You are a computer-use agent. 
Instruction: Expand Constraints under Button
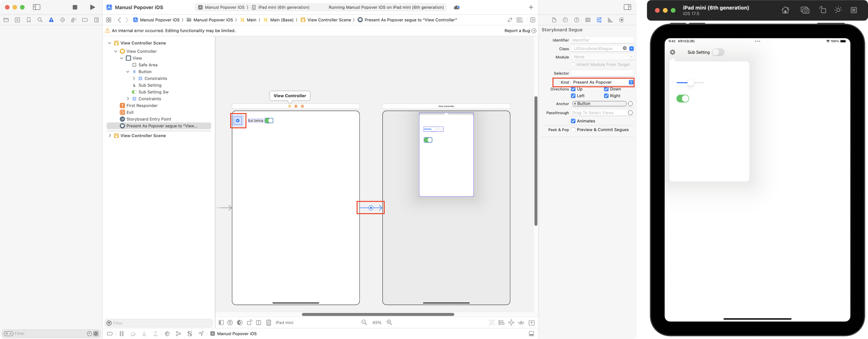point(134,78)
